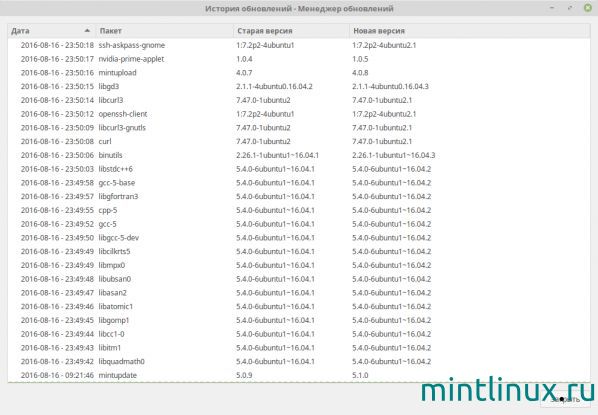The image size is (598, 415).
Task: Sort by Новая версия column header
Action: pyautogui.click(x=469, y=31)
